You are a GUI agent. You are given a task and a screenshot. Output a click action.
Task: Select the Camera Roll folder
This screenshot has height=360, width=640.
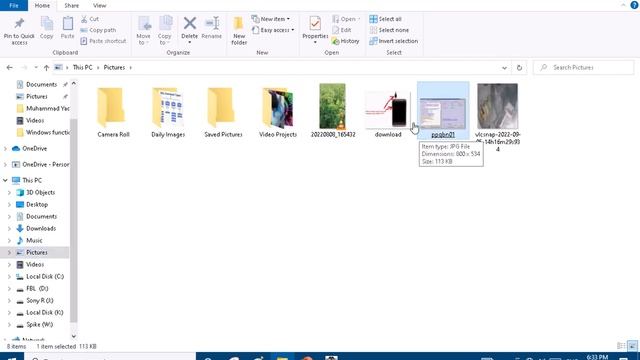pyautogui.click(x=113, y=111)
